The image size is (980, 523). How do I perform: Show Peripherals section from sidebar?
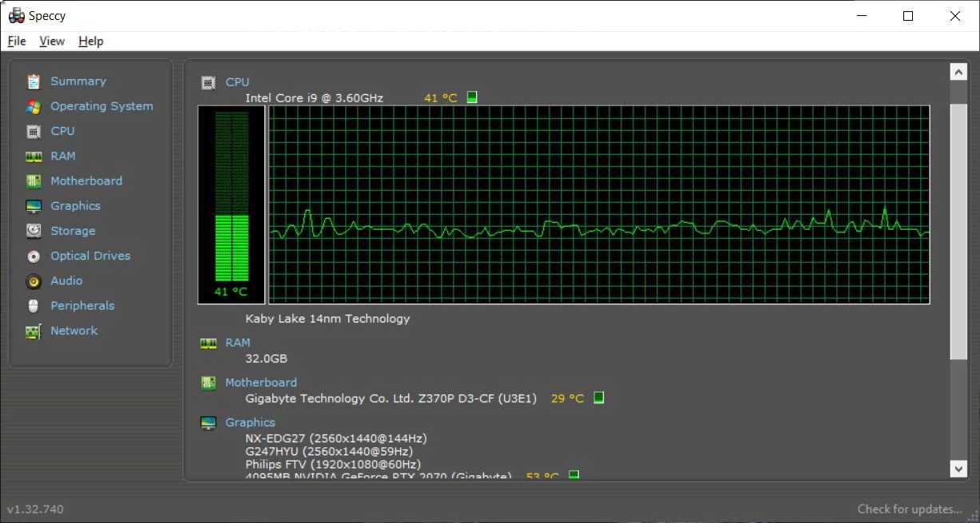pyautogui.click(x=82, y=306)
